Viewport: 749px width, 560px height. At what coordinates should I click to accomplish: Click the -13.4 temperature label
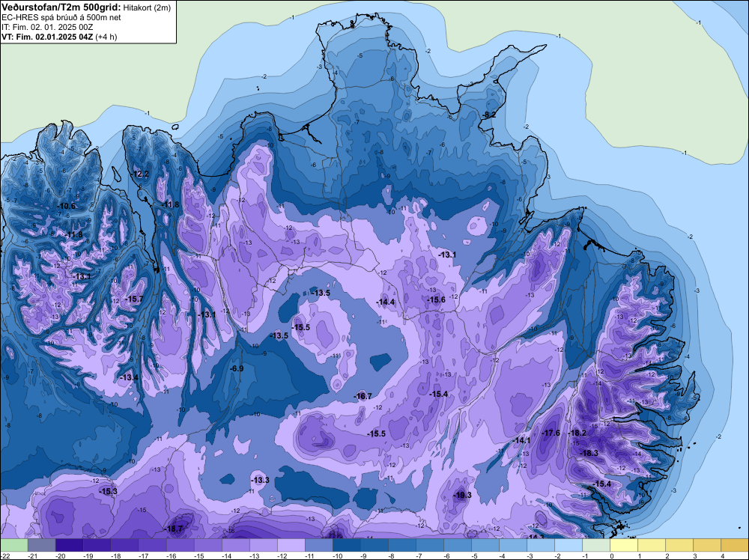pos(129,377)
